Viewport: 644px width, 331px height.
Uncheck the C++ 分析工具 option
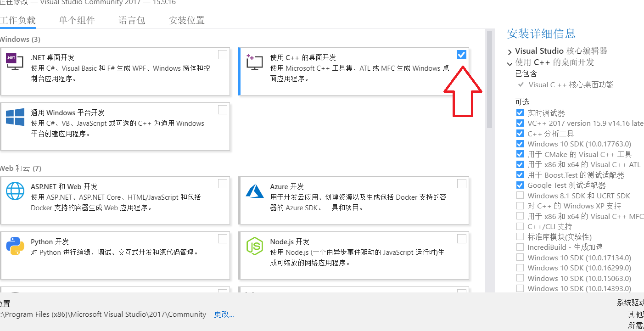tap(520, 134)
